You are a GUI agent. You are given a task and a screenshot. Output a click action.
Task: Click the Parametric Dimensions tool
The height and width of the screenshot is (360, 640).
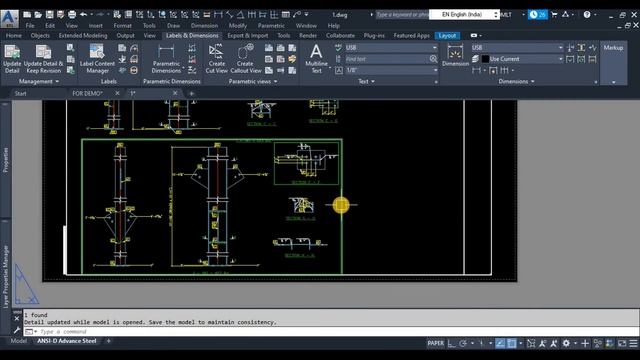coord(166,59)
